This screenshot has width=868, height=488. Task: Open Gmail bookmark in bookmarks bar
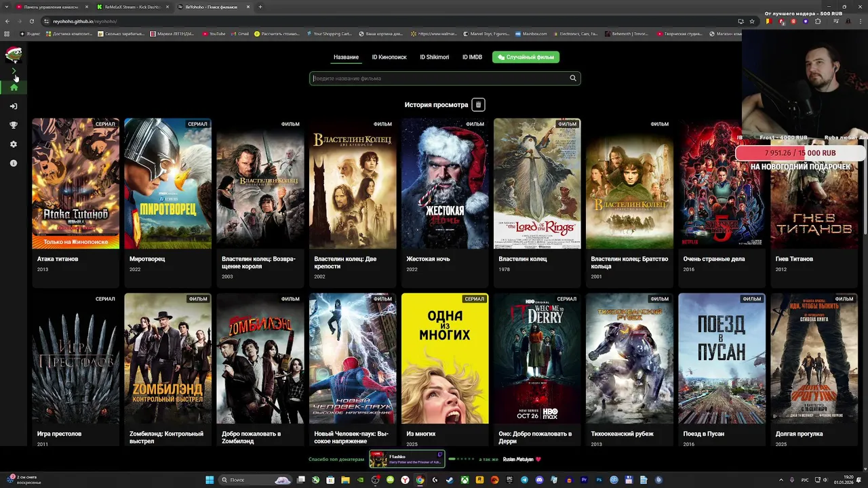point(240,33)
